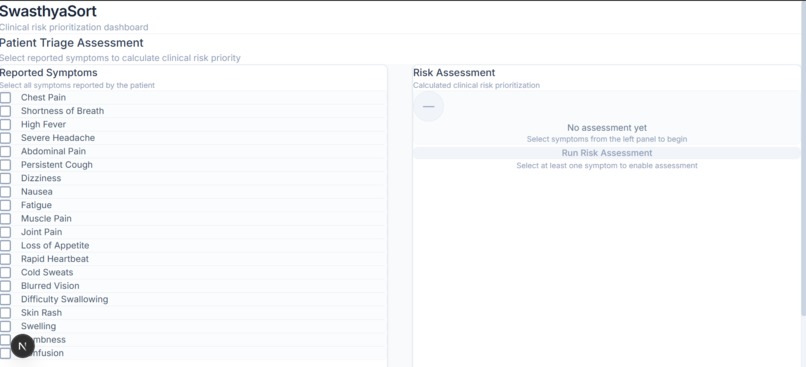Click 'Select at least one symptom' hint
Image resolution: width=806 pixels, height=367 pixels.
click(x=607, y=166)
